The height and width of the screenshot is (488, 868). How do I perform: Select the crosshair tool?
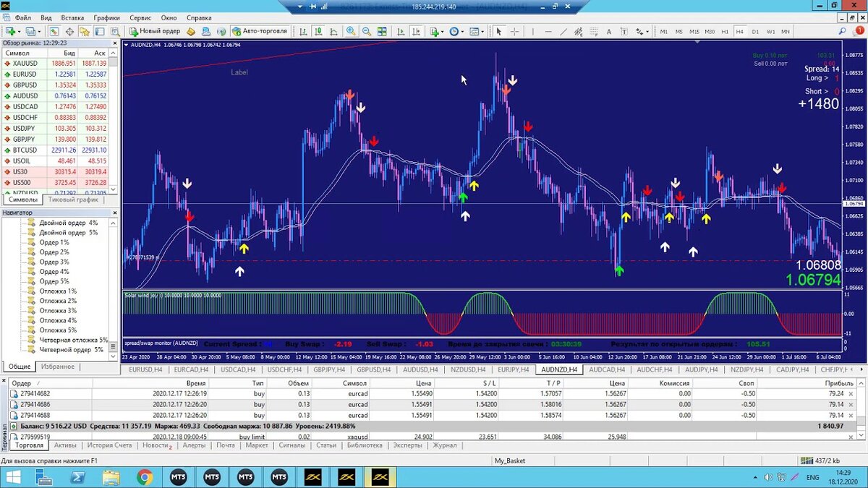click(514, 31)
